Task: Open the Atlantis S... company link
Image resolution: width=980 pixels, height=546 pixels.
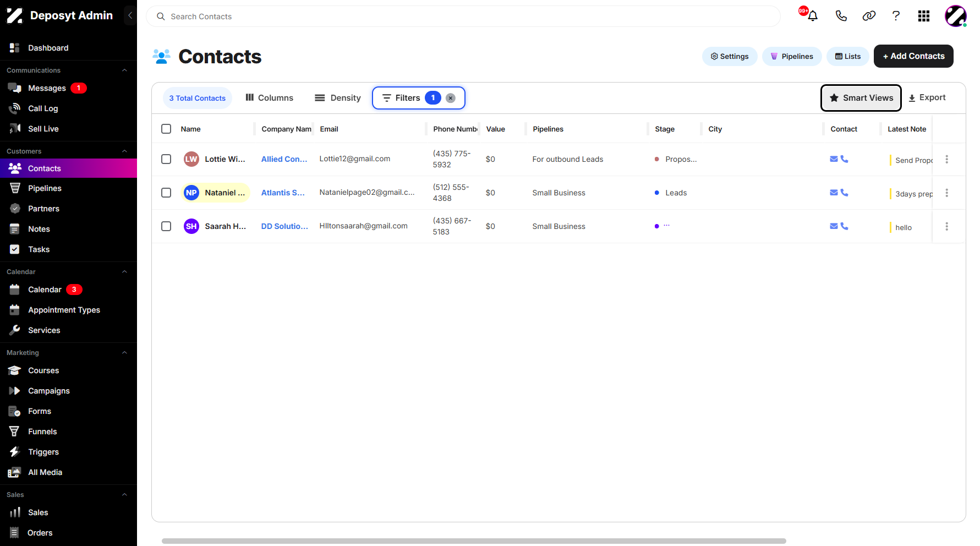Action: click(283, 193)
